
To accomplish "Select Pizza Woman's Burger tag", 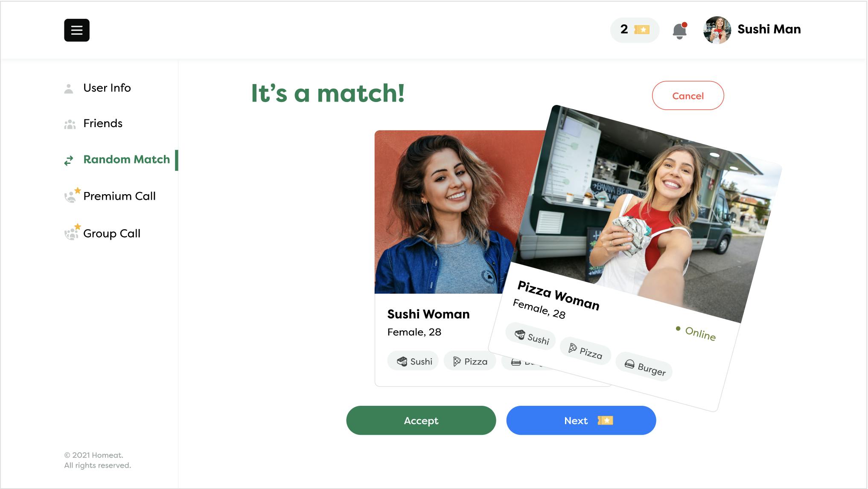I will [x=644, y=367].
